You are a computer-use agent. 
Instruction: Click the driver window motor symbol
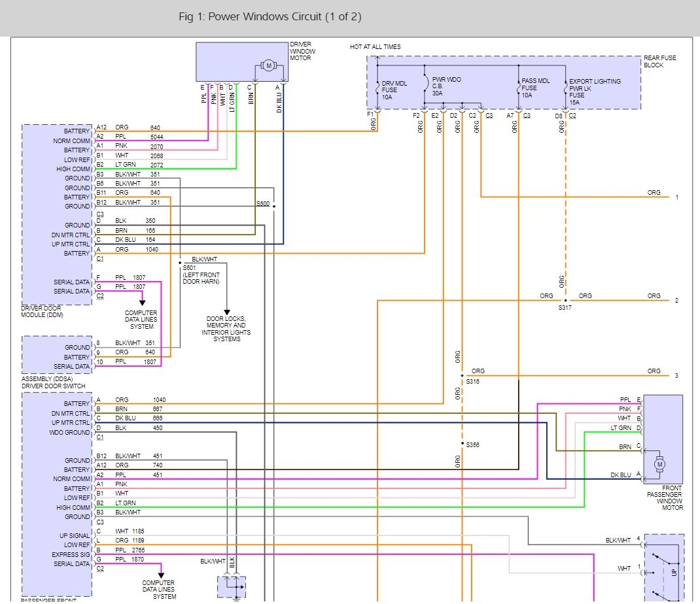pyautogui.click(x=268, y=65)
